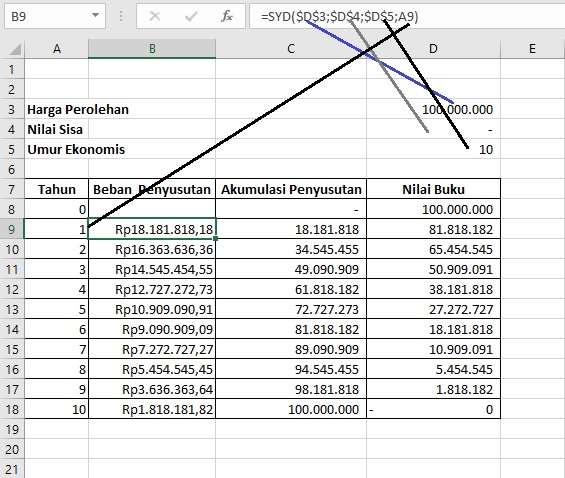Image resolution: width=565 pixels, height=478 pixels.
Task: Select cell Rp14.545.454,55
Action: tap(152, 269)
